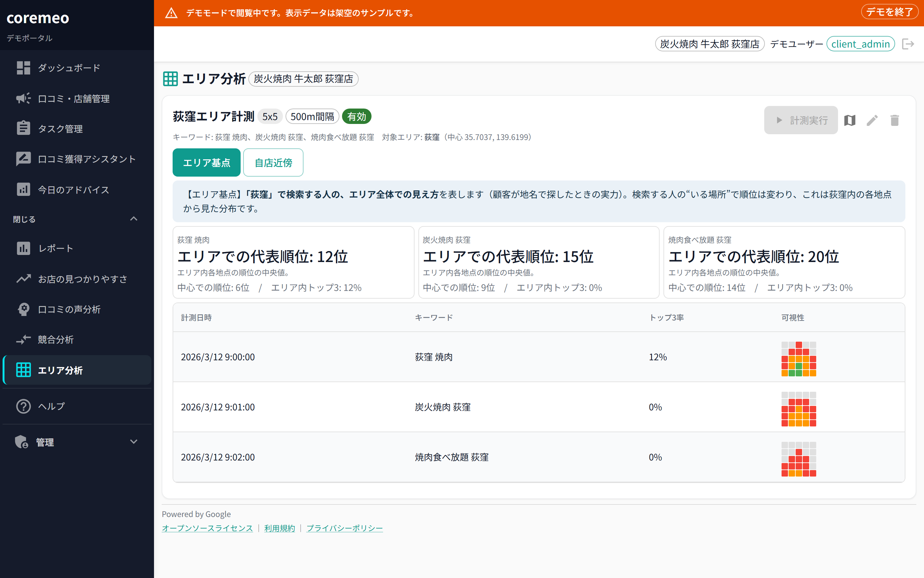Click the heatmap grid for 焼肉食べ放題 荻窪 row
This screenshot has width=924, height=578.
[798, 459]
